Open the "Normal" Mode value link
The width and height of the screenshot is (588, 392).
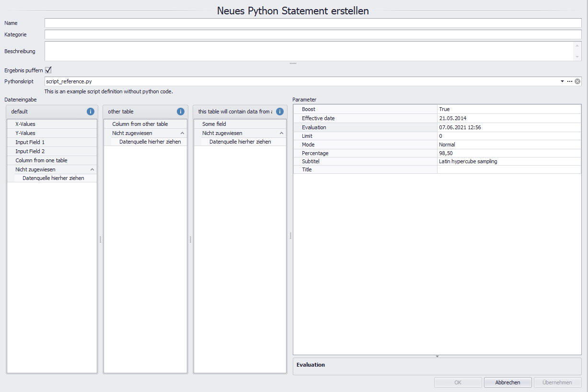(446, 144)
